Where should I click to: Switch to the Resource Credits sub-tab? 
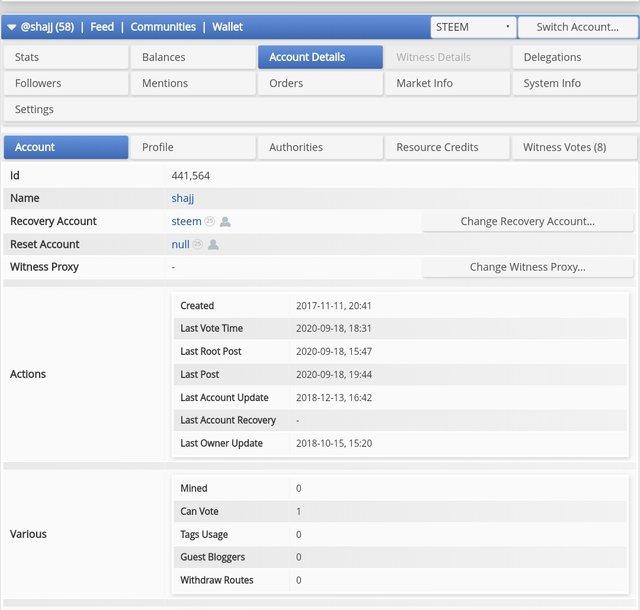pyautogui.click(x=447, y=147)
